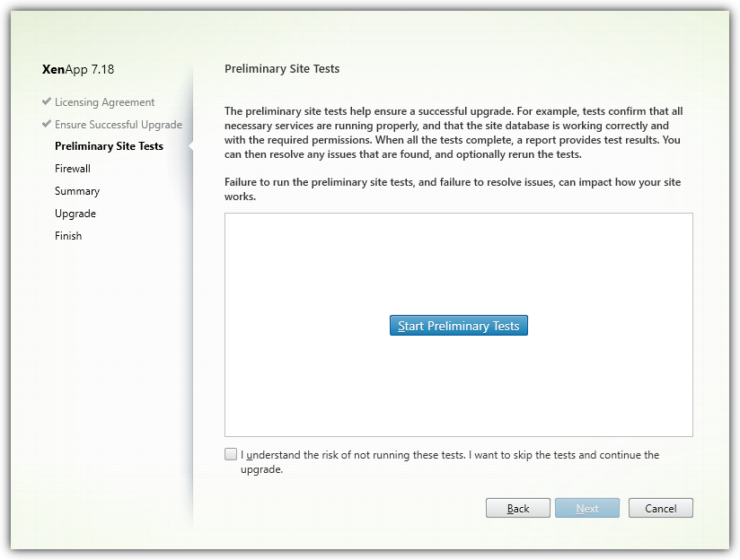Click the checkmark icon beside Licensing Agreement
This screenshot has height=560, width=740.
(47, 101)
